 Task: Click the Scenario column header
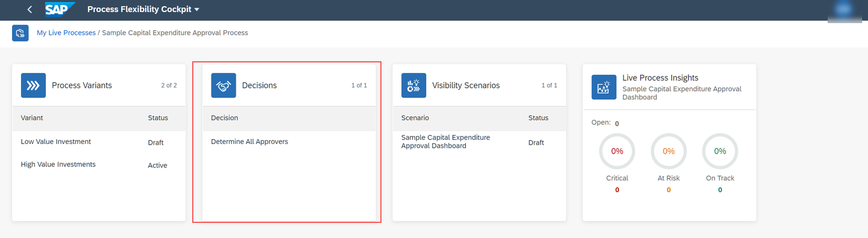[x=415, y=118]
